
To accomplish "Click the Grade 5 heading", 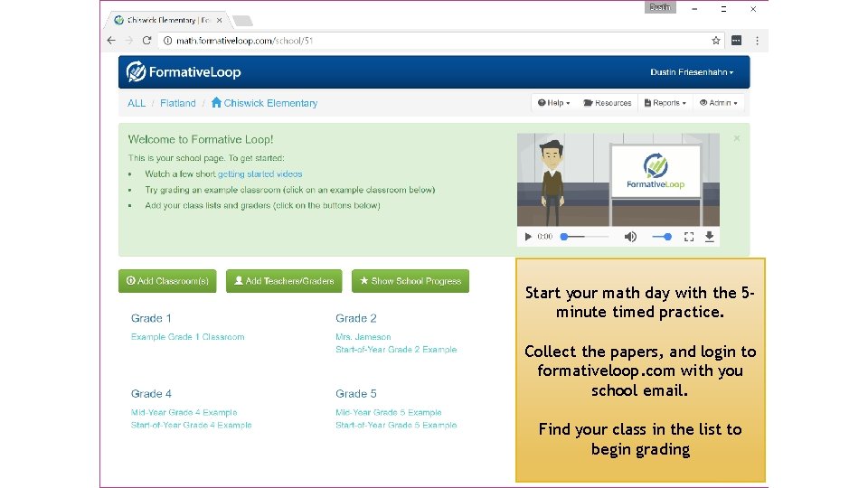I will click(x=356, y=393).
